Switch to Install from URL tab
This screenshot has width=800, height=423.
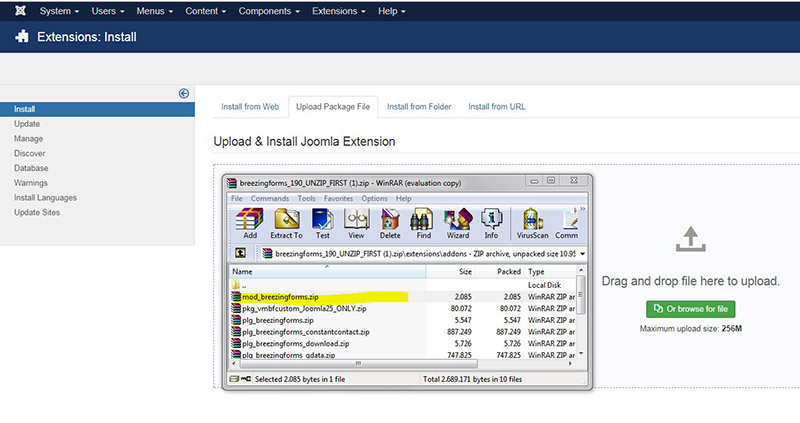point(496,107)
